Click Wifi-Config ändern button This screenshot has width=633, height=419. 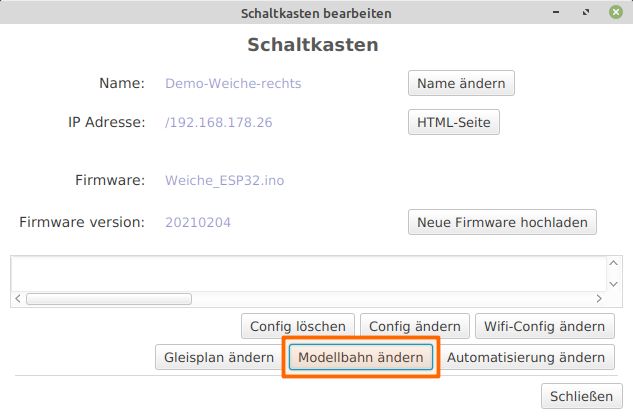pos(544,326)
